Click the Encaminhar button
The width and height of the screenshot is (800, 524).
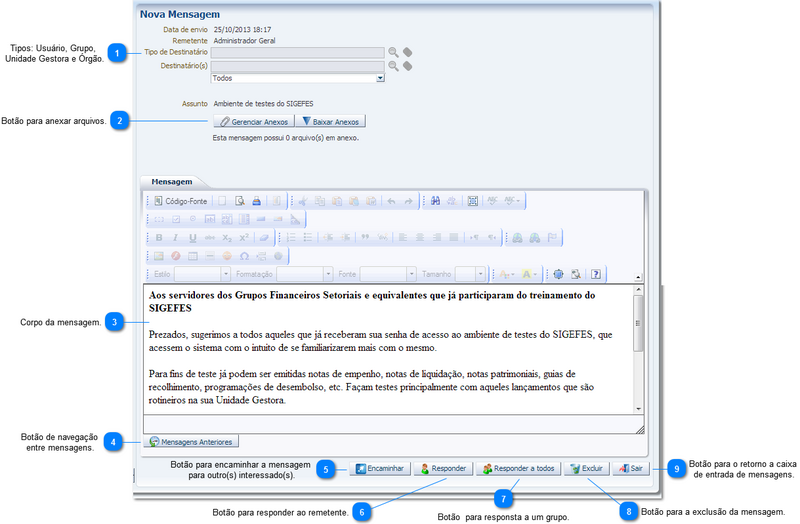380,468
